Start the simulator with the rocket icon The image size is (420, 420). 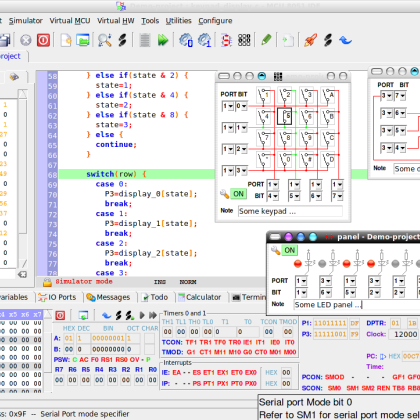[310, 40]
